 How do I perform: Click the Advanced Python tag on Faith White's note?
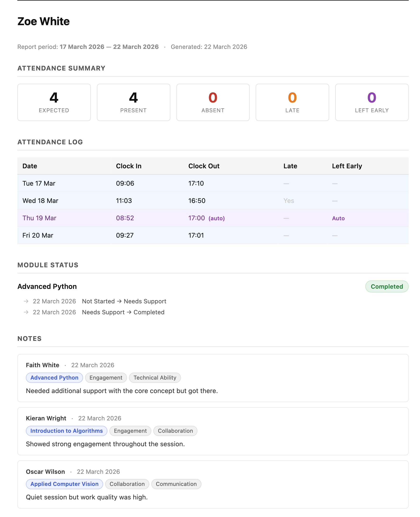pos(54,378)
